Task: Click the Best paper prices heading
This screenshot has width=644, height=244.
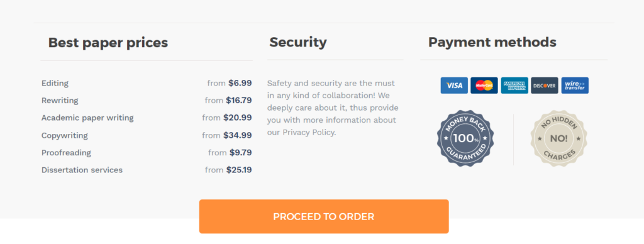Action: [108, 42]
